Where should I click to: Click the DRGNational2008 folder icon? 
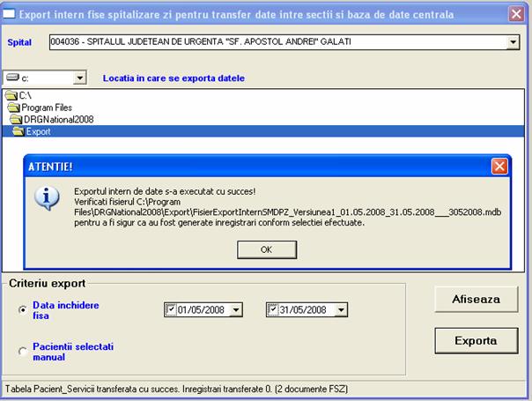(x=15, y=119)
